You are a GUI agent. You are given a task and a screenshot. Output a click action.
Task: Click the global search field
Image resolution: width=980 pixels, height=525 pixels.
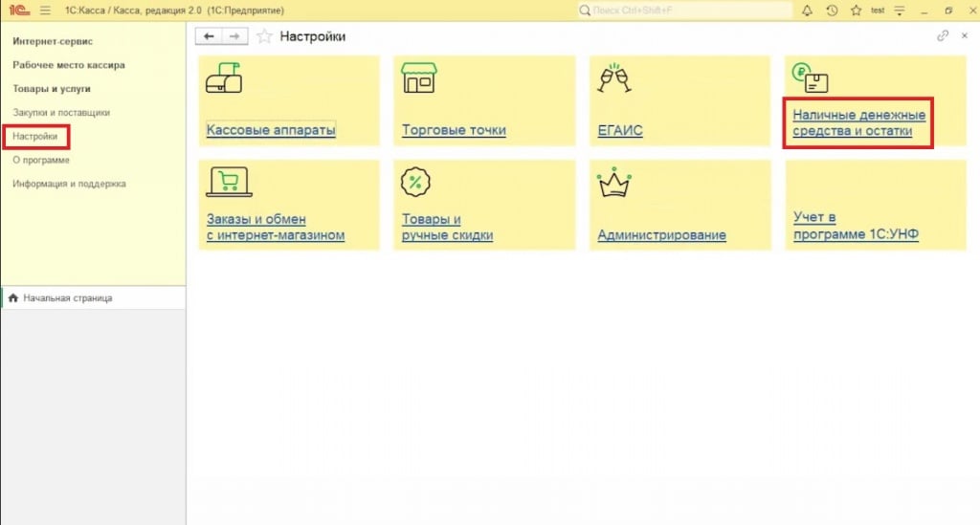[x=684, y=11]
